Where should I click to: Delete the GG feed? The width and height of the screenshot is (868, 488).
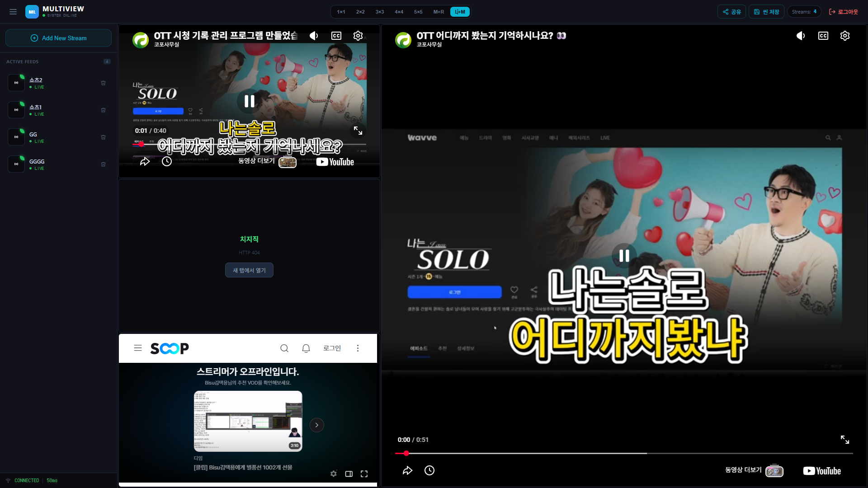103,137
